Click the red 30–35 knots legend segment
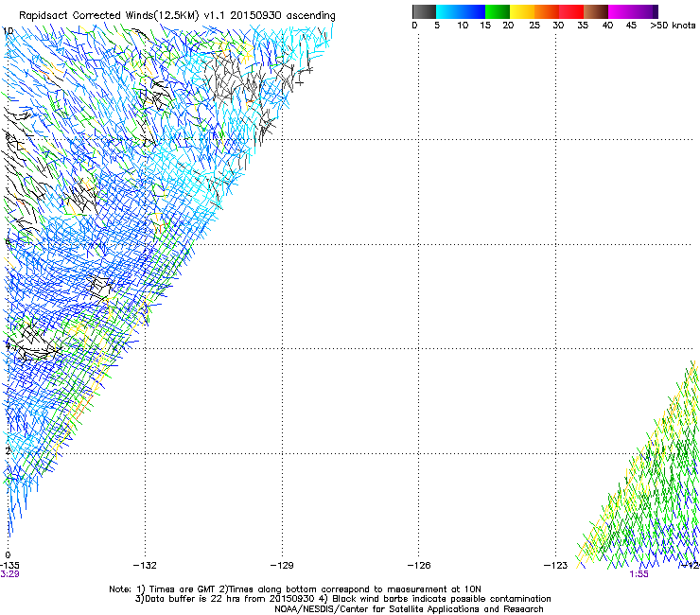Image resolution: width=700 pixels, height=615 pixels. point(571,11)
